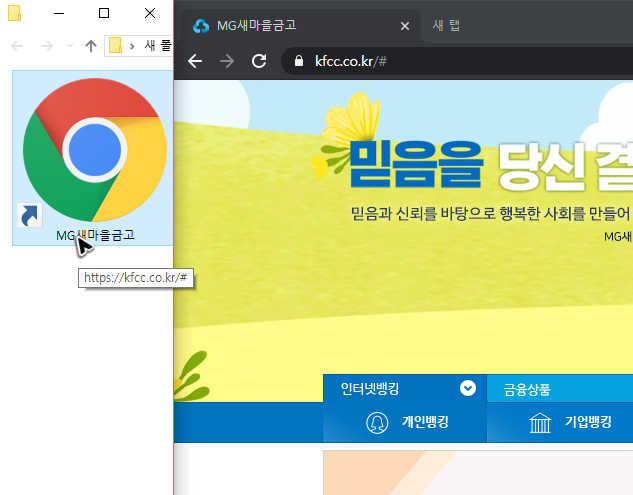The image size is (633, 495).
Task: Click the 기업뱅킹 bank building icon
Action: 540,423
